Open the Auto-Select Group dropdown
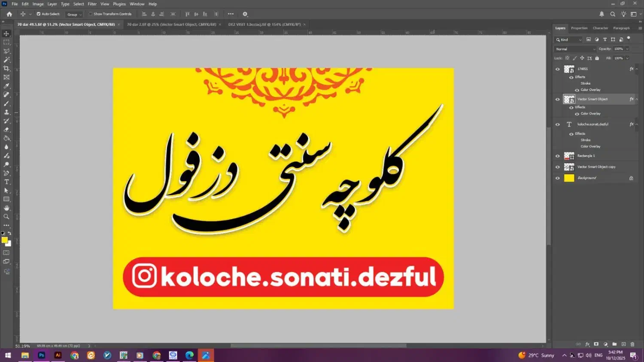This screenshot has width=644, height=362. 74,14
